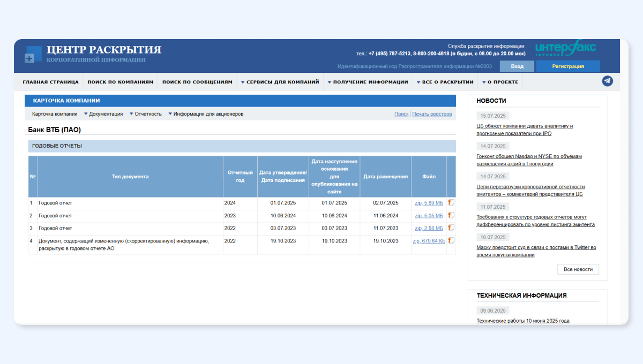The height and width of the screenshot is (364, 643).
Task: Click the Центр раскрытия site title
Action: (104, 50)
